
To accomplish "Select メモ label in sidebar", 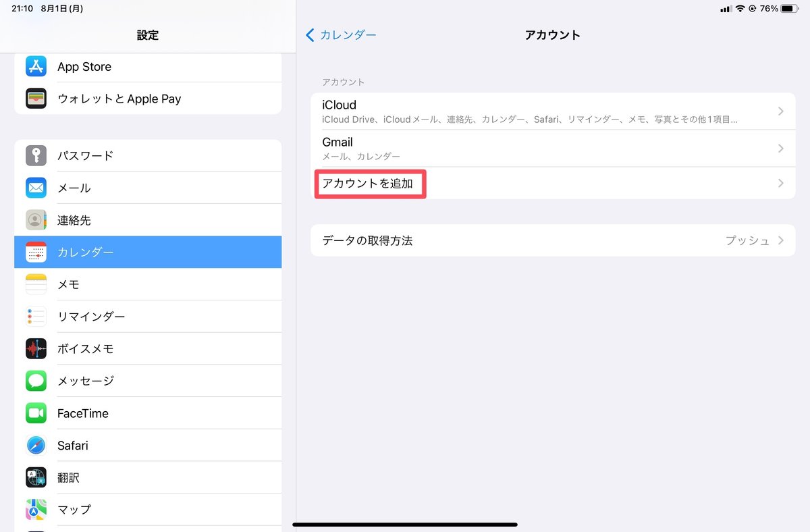I will coord(69,284).
